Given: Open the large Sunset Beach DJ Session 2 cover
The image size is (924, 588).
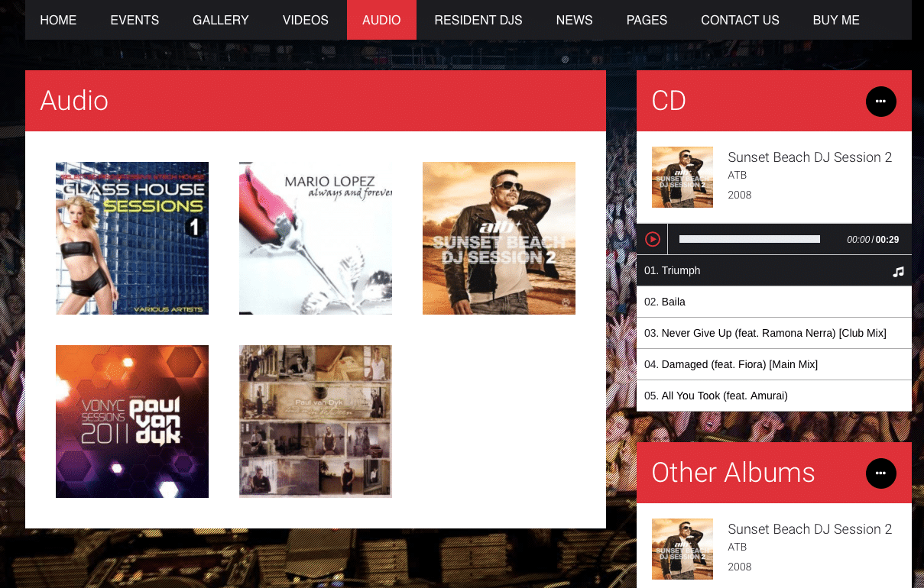Looking at the screenshot, I should pyautogui.click(x=499, y=238).
